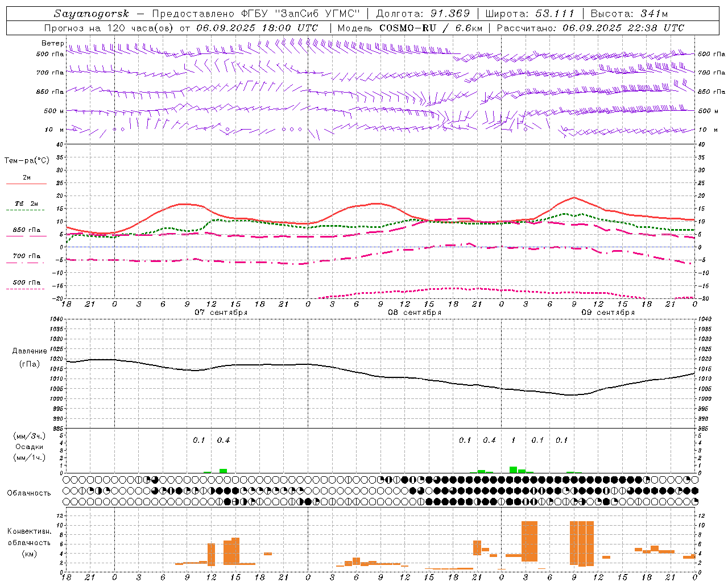728x582 pixels.
Task: Click the '(гПа)' pressure unit label
Action: point(30,364)
